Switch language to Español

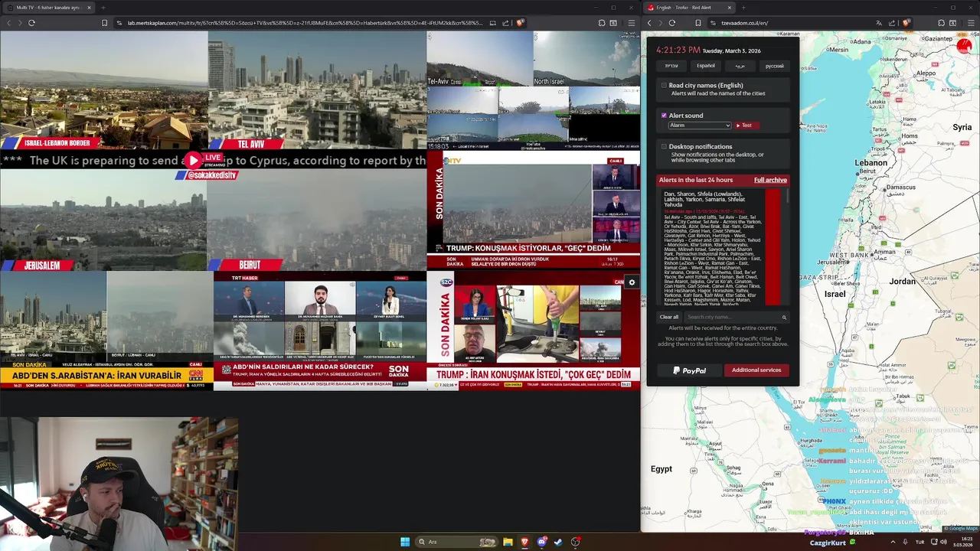click(x=706, y=66)
